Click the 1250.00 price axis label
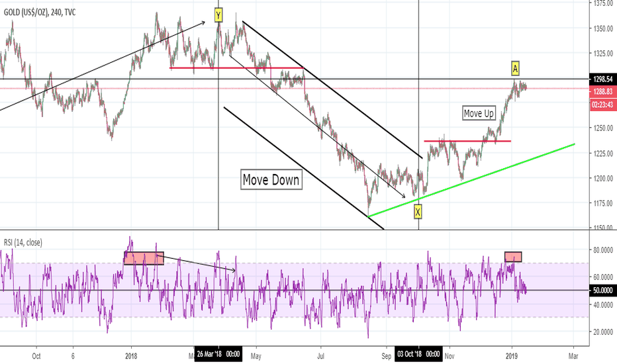The height and width of the screenshot is (364, 617). [603, 128]
